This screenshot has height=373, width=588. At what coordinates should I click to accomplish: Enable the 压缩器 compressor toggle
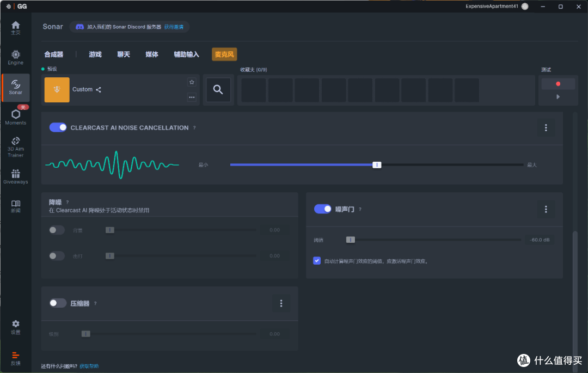click(58, 303)
